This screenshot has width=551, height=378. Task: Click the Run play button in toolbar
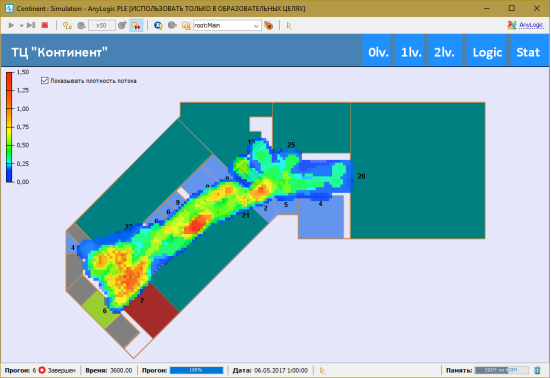pos(11,25)
